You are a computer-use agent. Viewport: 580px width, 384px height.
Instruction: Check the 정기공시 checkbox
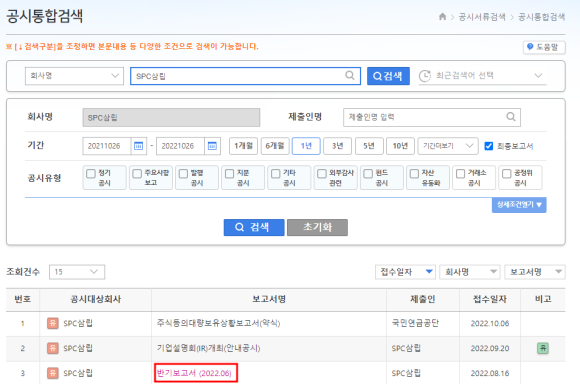pyautogui.click(x=91, y=173)
